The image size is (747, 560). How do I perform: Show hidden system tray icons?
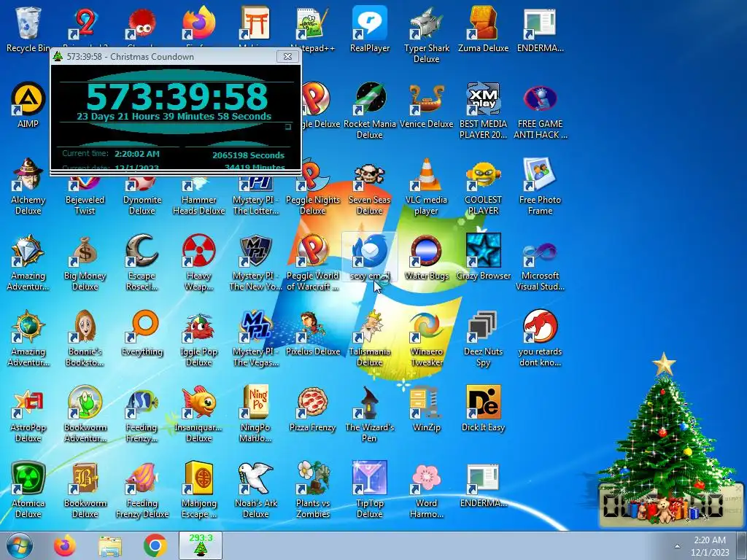677,546
